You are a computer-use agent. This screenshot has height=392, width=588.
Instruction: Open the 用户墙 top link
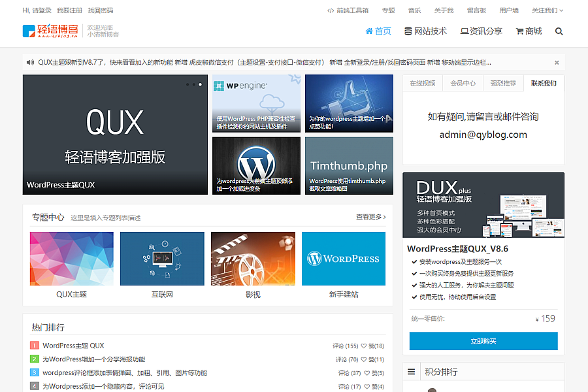coord(509,10)
